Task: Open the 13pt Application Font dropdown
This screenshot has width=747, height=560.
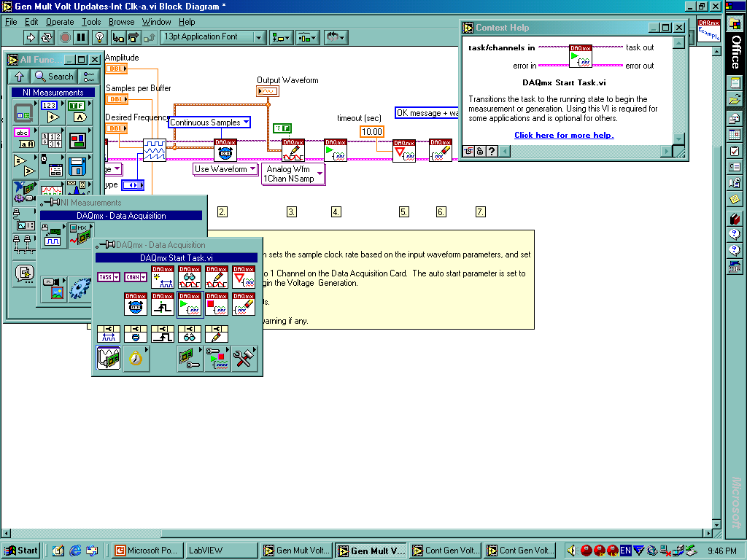Action: click(x=213, y=37)
